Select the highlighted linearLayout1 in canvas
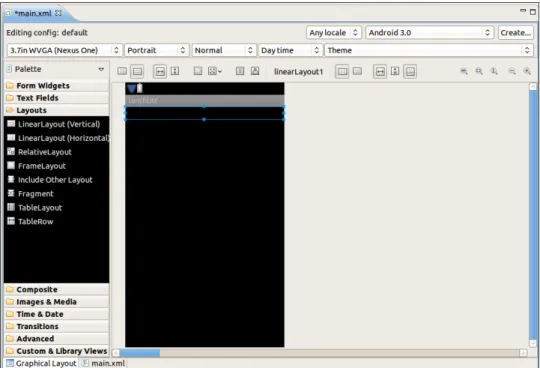Image resolution: width=540 pixels, height=368 pixels. click(x=205, y=113)
